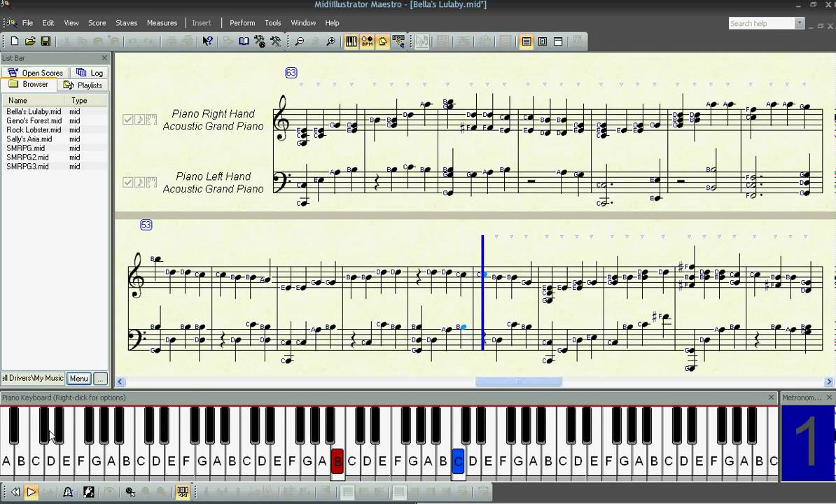The width and height of the screenshot is (836, 504).
Task: Click the rewind to start button
Action: (x=15, y=491)
